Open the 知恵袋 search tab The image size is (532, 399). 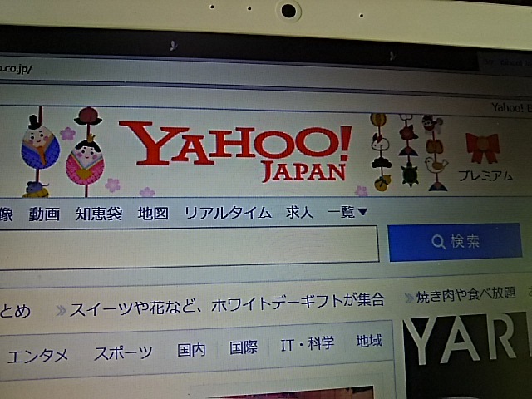pos(99,214)
